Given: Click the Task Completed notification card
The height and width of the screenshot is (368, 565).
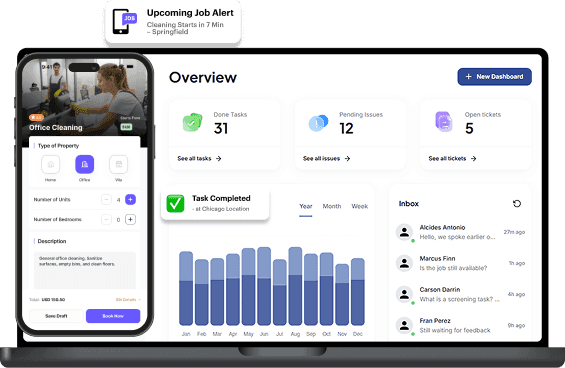Looking at the screenshot, I should pyautogui.click(x=215, y=203).
